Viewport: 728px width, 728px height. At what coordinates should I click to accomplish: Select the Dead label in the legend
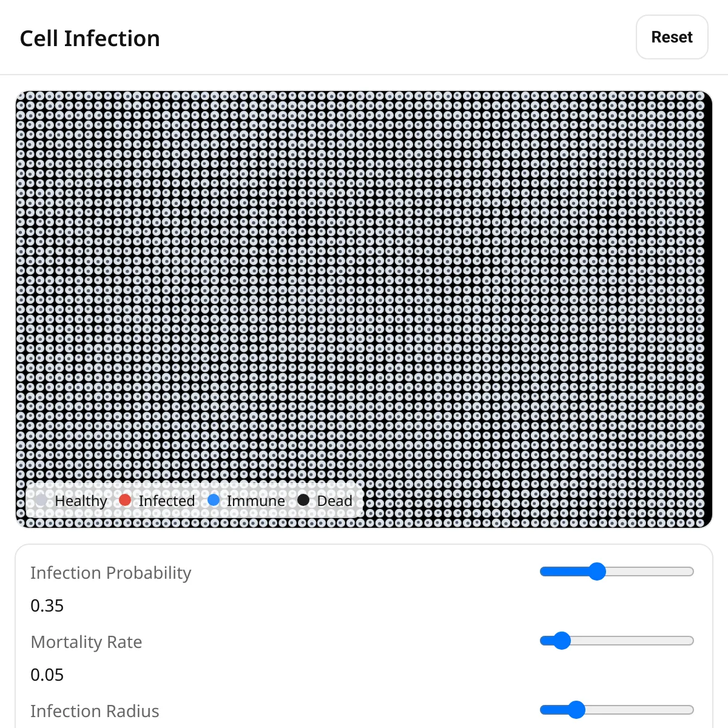click(334, 500)
